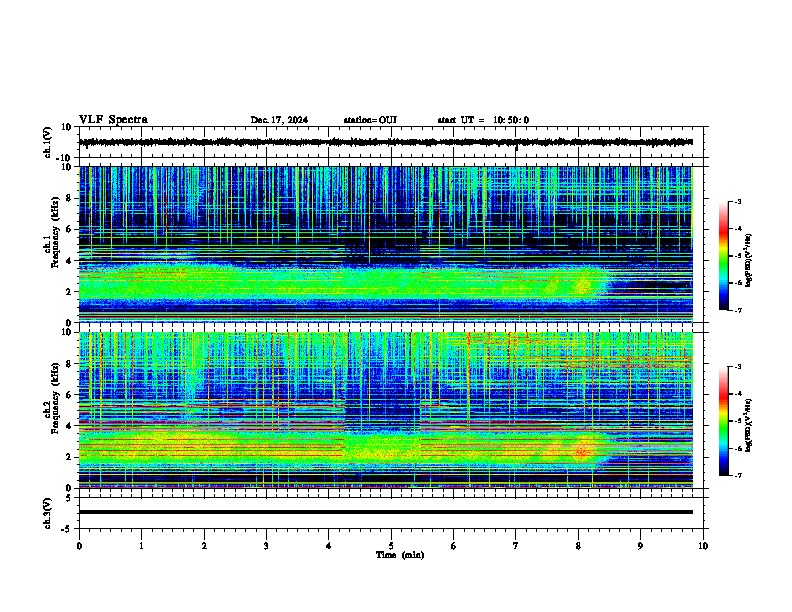This screenshot has width=792, height=612.
Task: Click the "VLF Spectra" plot title
Action: click(x=113, y=120)
